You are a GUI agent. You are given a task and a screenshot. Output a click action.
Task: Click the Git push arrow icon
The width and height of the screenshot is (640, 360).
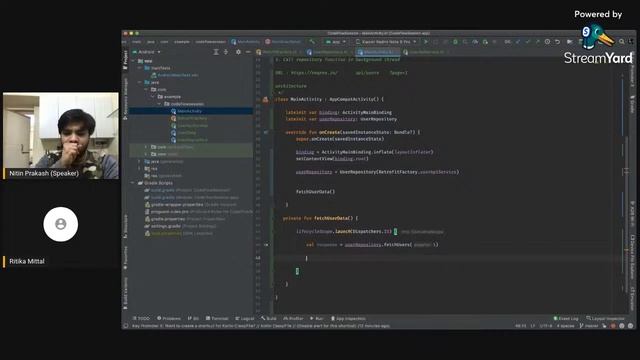537,42
